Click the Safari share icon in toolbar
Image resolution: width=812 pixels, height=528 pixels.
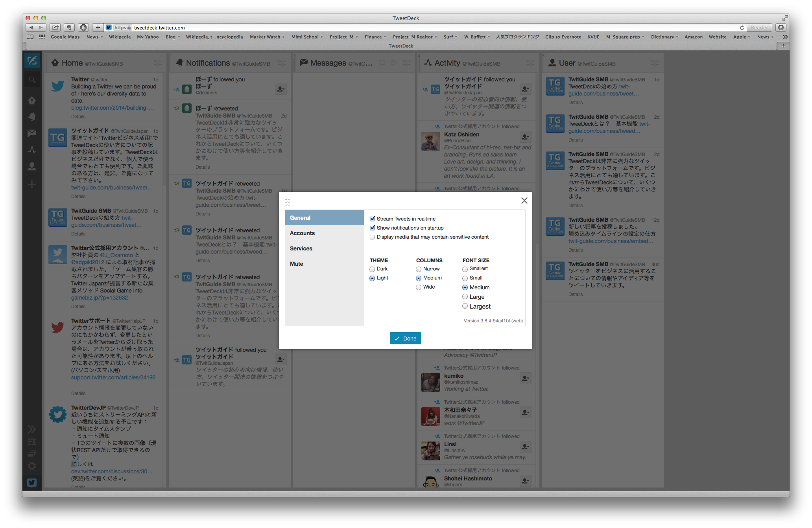tap(55, 28)
